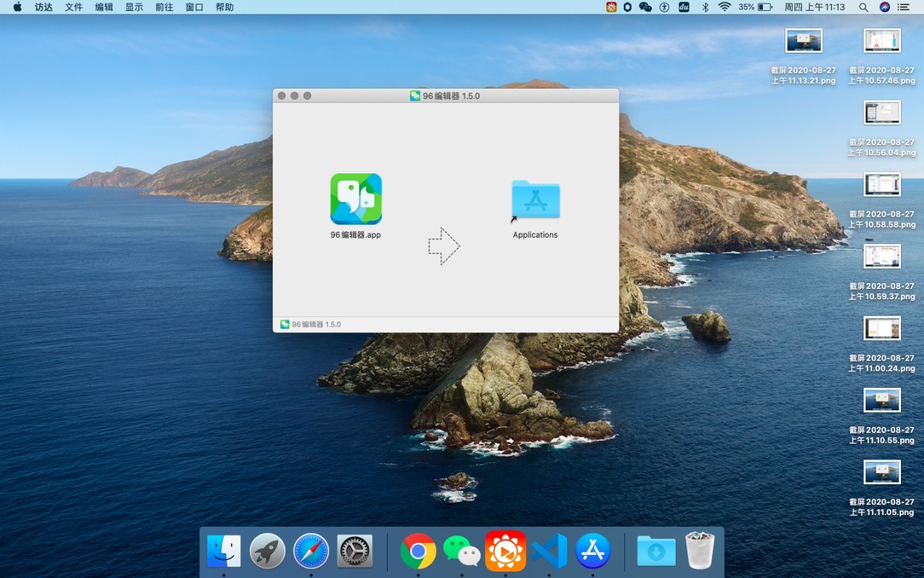Open the Downloads folder stack

656,551
